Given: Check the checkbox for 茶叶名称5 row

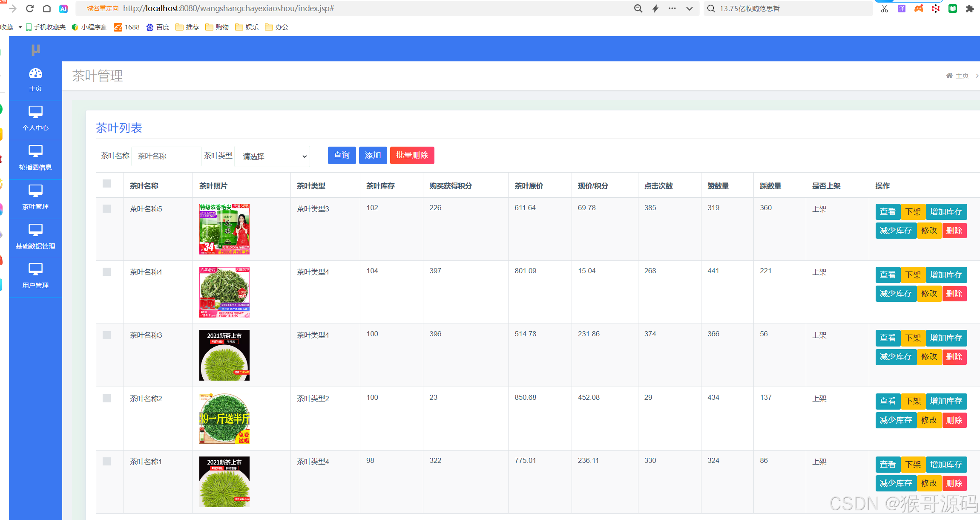Looking at the screenshot, I should point(106,208).
